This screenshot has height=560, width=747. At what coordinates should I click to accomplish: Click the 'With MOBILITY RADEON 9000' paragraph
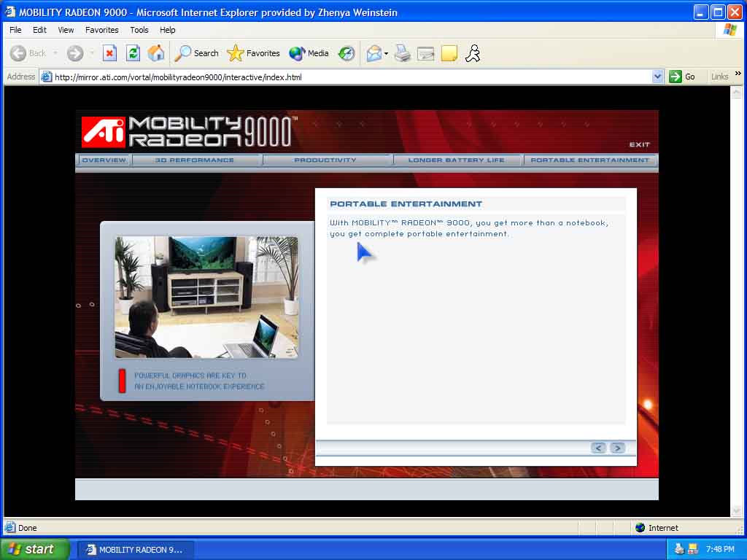tap(469, 228)
